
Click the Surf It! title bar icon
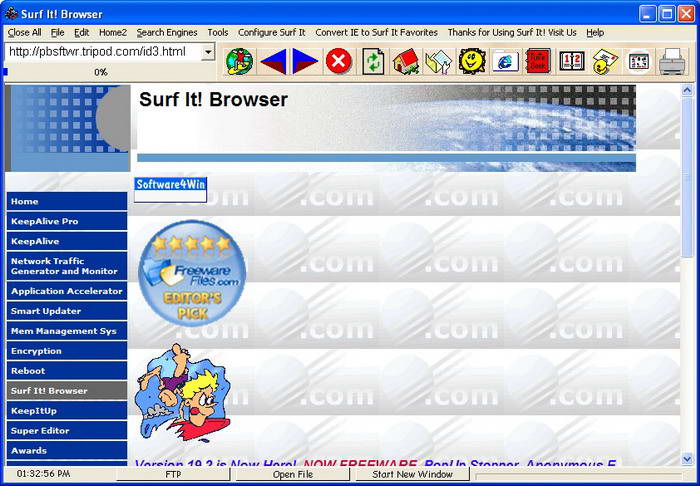click(11, 14)
